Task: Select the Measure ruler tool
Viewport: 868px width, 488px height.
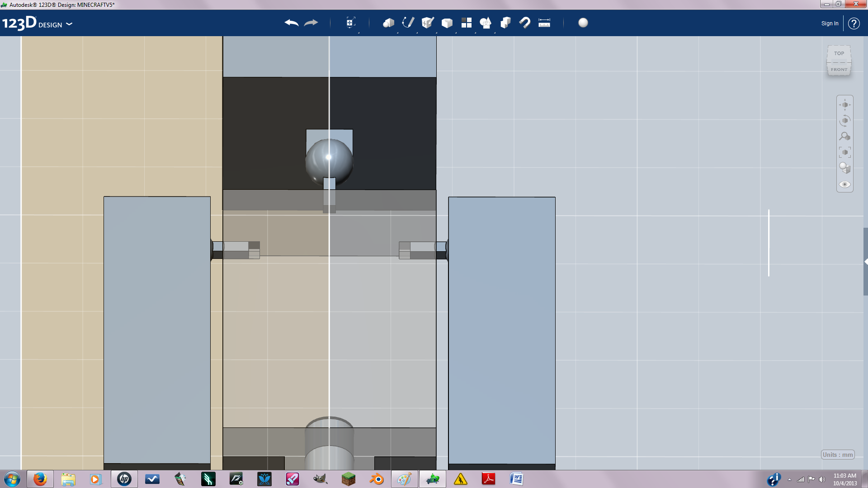Action: 544,23
